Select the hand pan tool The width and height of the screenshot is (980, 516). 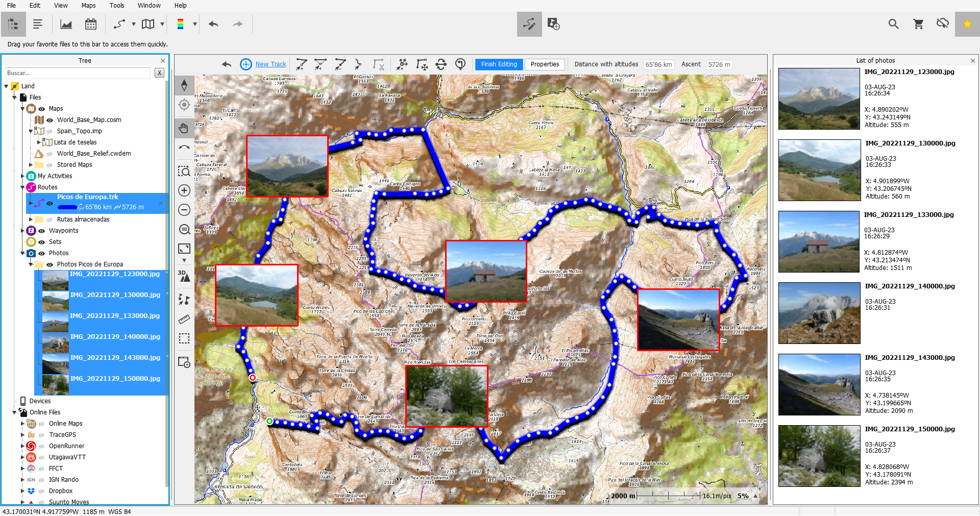184,128
